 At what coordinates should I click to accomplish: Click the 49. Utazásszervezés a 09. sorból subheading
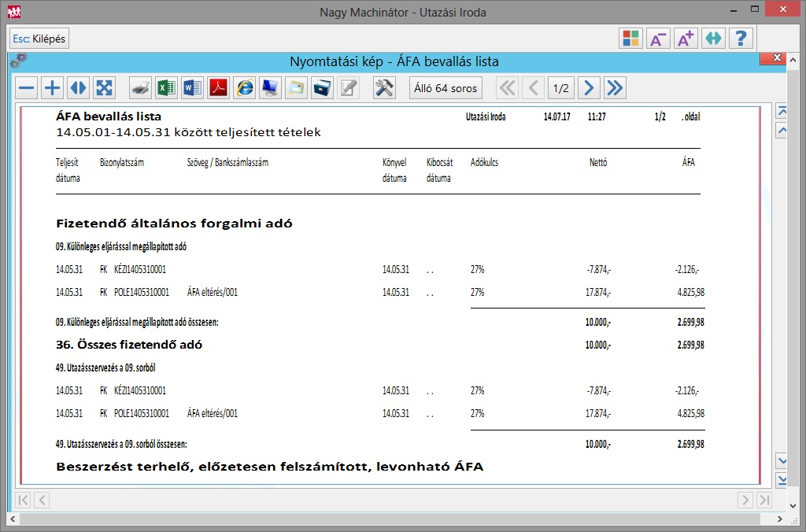pyautogui.click(x=105, y=368)
